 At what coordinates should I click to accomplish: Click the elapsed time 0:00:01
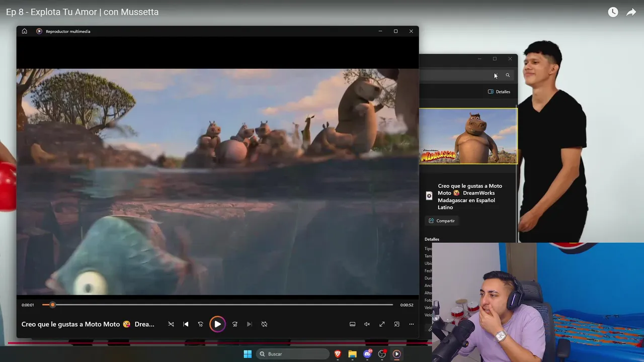[28, 305]
